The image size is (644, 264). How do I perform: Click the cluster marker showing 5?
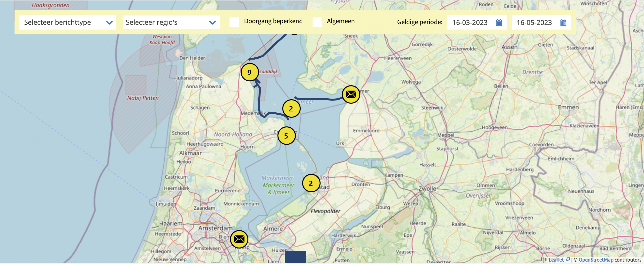286,136
